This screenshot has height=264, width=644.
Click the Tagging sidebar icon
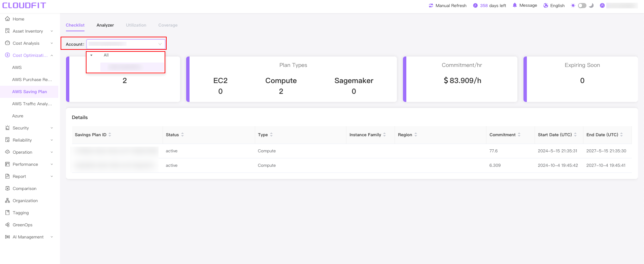[x=7, y=213]
